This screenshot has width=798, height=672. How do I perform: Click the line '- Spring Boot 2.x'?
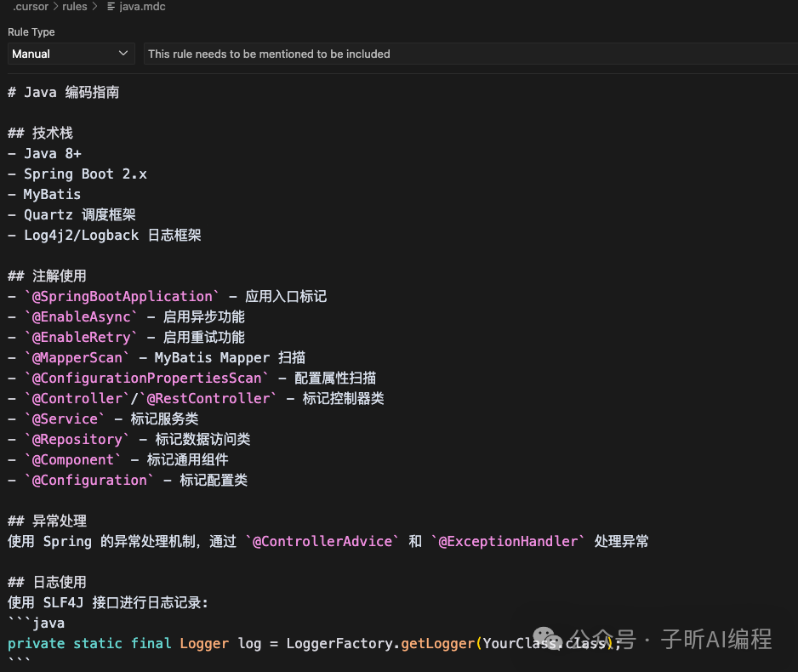pyautogui.click(x=77, y=174)
